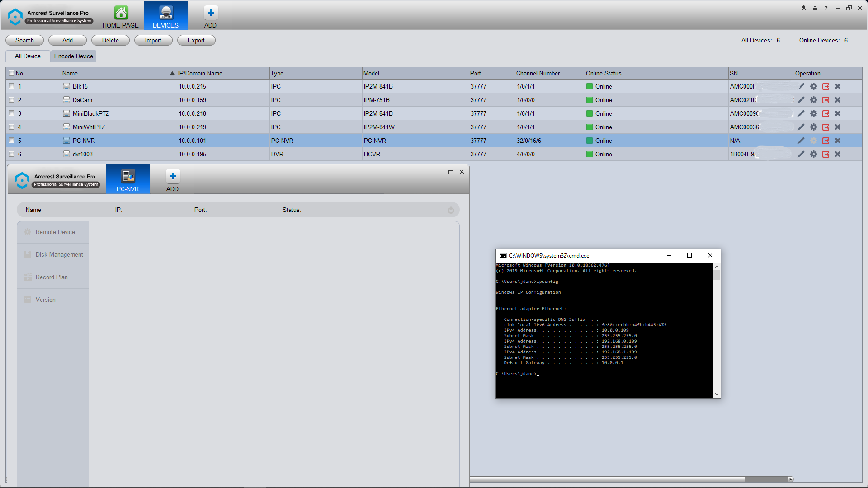Open Disk Management in PC-NVR sidebar
Screen dimensions: 868x488
53,254
